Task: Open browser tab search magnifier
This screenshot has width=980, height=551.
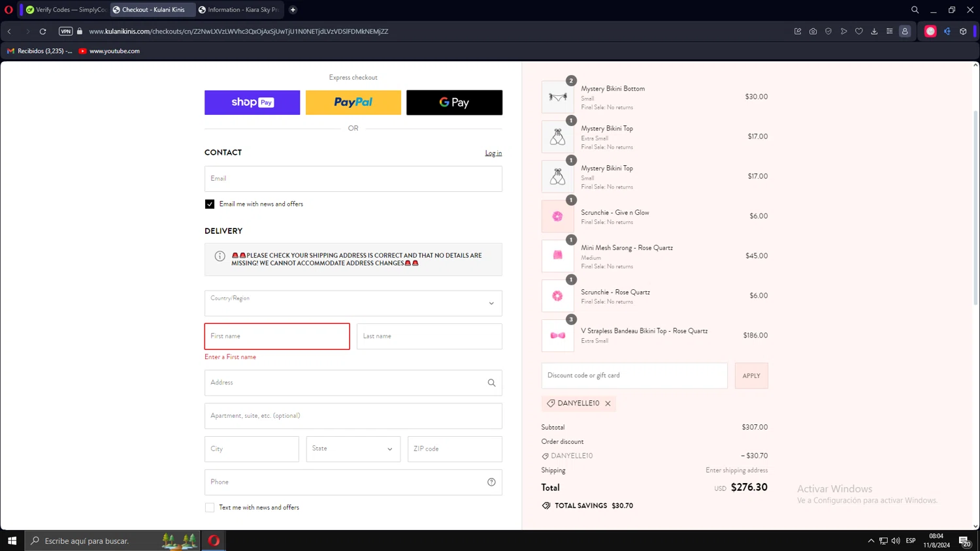Action: [x=915, y=10]
